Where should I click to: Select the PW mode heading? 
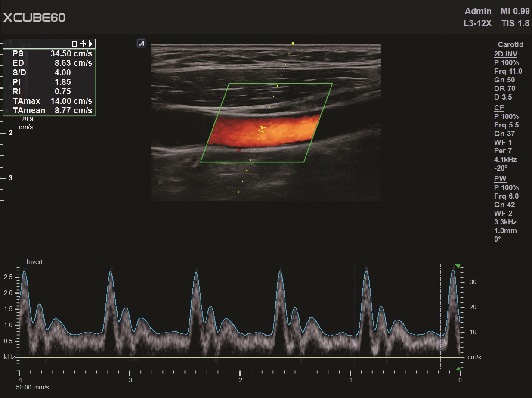click(500, 179)
